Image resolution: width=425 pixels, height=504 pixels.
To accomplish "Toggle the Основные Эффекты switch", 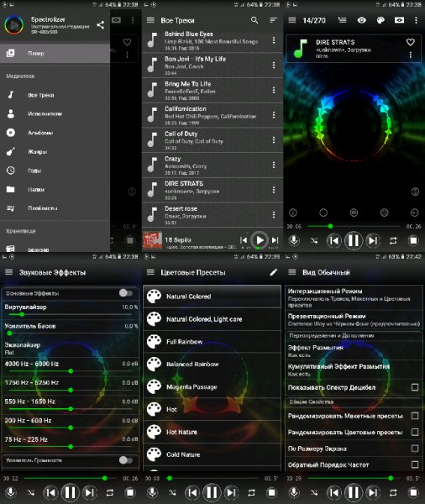I will tap(125, 293).
